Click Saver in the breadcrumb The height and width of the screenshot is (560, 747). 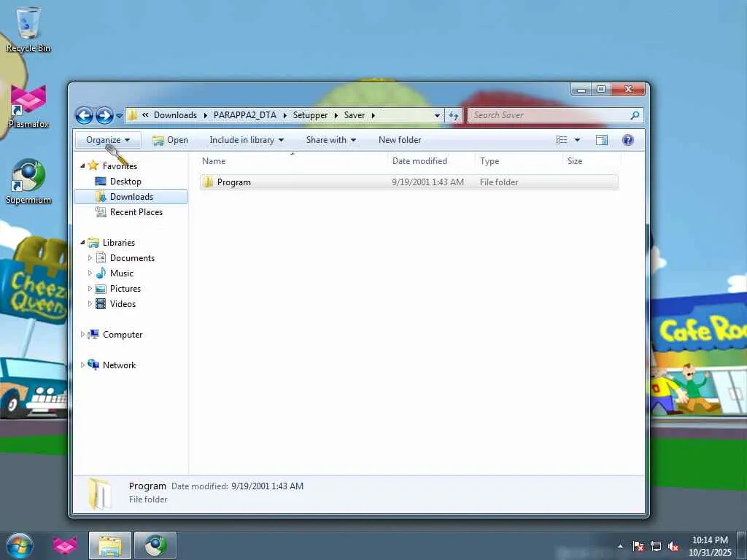pos(355,115)
